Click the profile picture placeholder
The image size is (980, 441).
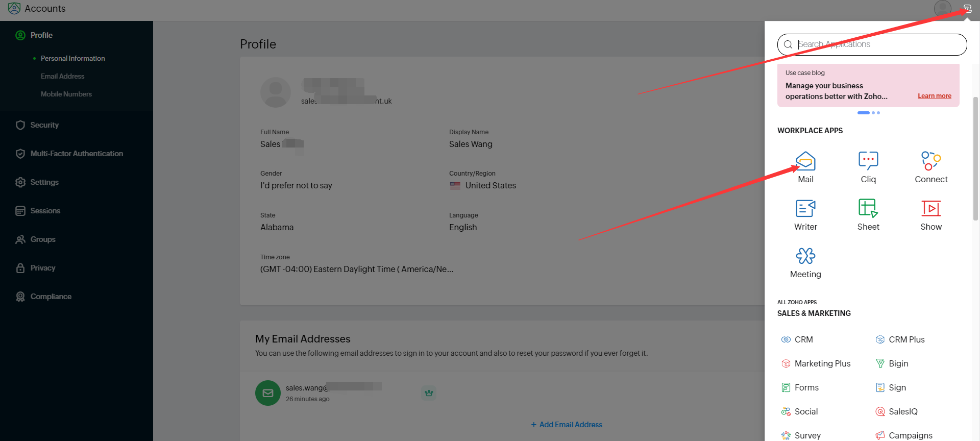276,92
